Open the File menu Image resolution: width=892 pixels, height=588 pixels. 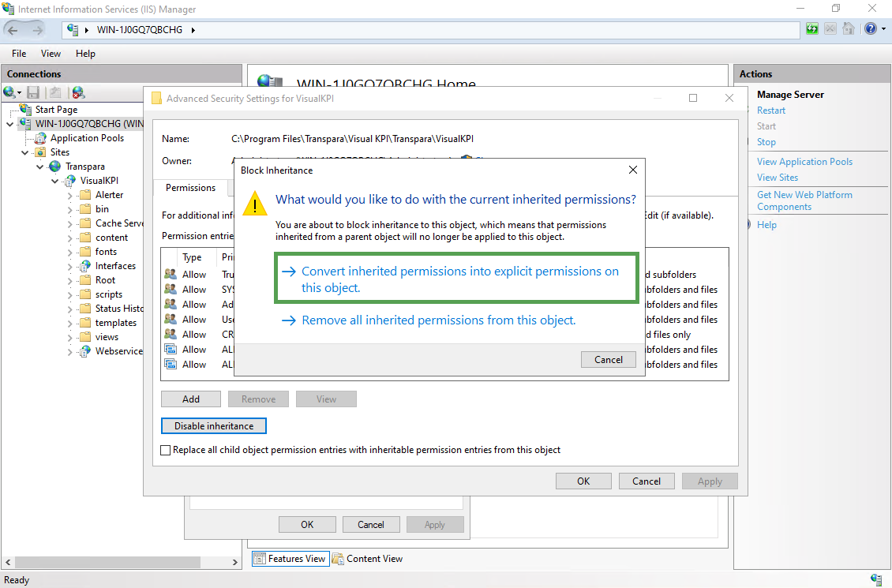tap(19, 54)
